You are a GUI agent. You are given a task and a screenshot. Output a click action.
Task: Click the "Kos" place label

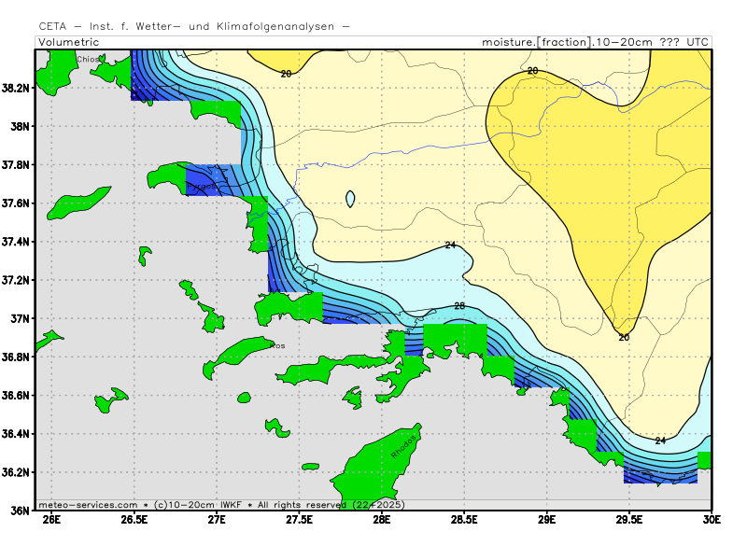[277, 345]
